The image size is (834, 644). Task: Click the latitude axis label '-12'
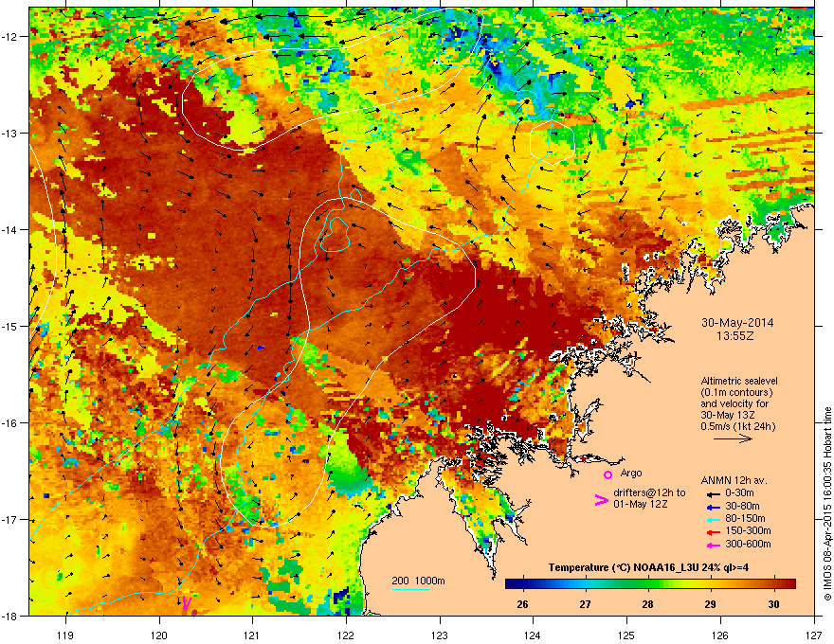coord(9,36)
